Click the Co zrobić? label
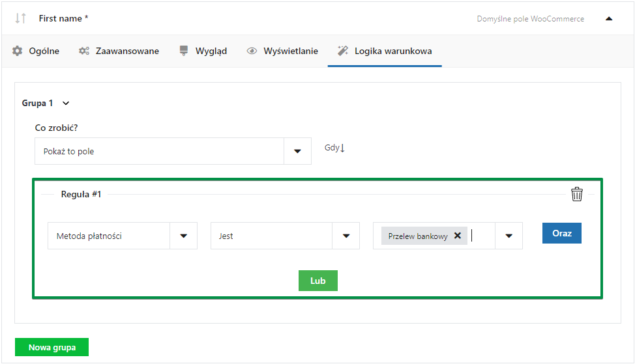 (56, 128)
